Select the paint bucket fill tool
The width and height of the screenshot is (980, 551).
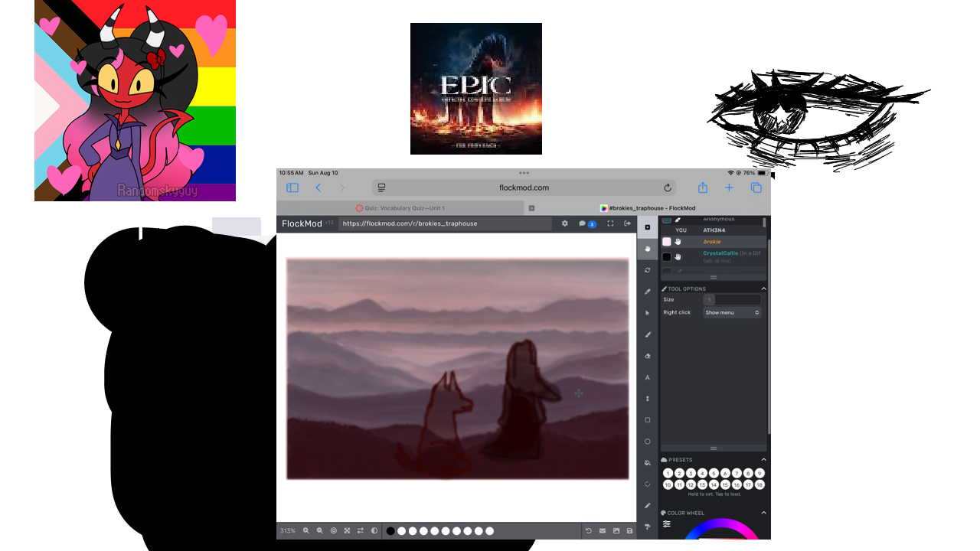click(x=648, y=463)
